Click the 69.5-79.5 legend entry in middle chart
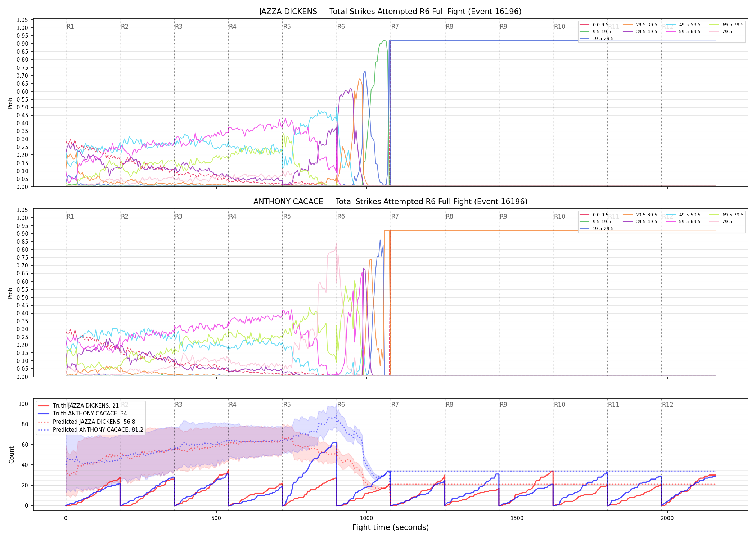Image resolution: width=756 pixels, height=540 pixels. [726, 215]
